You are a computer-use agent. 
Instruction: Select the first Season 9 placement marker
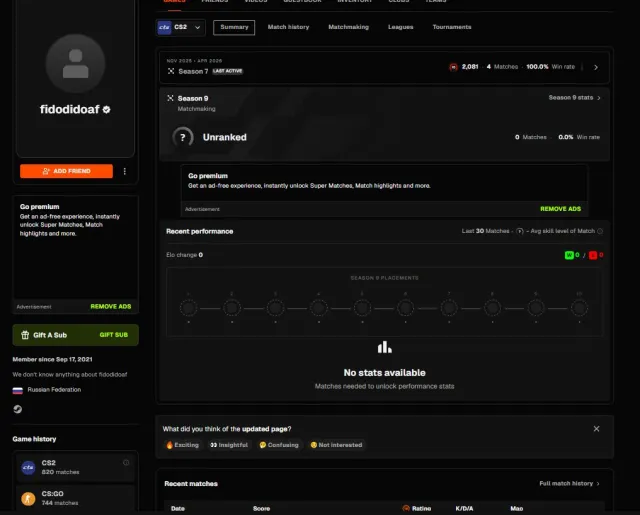[189, 308]
